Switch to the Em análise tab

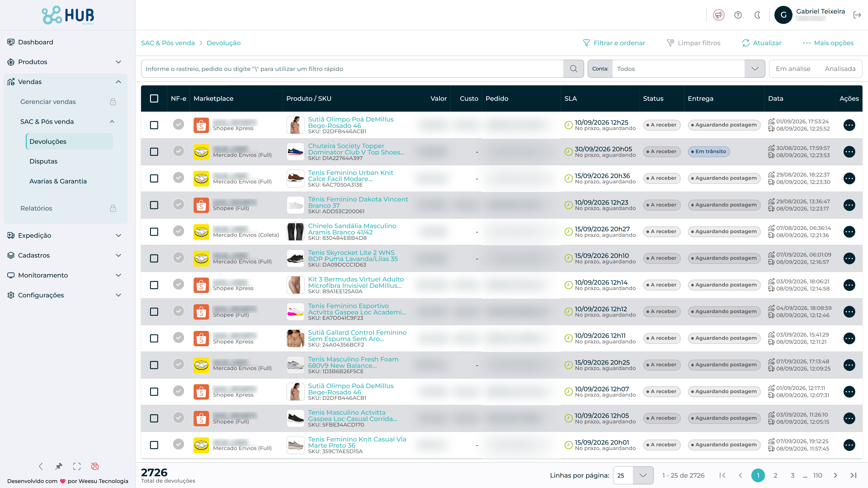click(793, 69)
